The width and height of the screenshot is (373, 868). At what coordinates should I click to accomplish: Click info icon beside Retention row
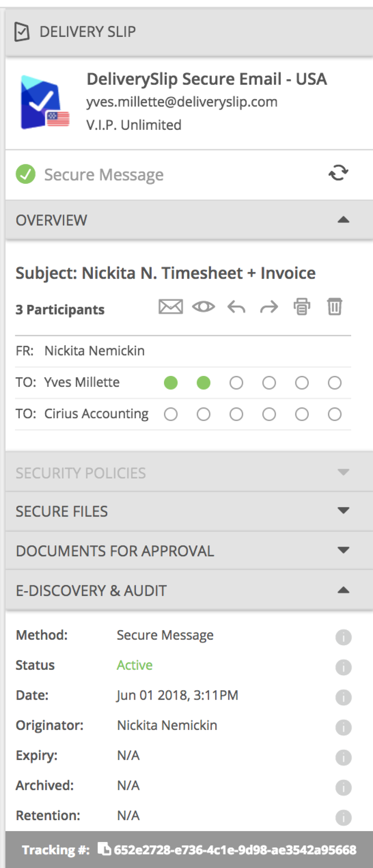coord(343,817)
